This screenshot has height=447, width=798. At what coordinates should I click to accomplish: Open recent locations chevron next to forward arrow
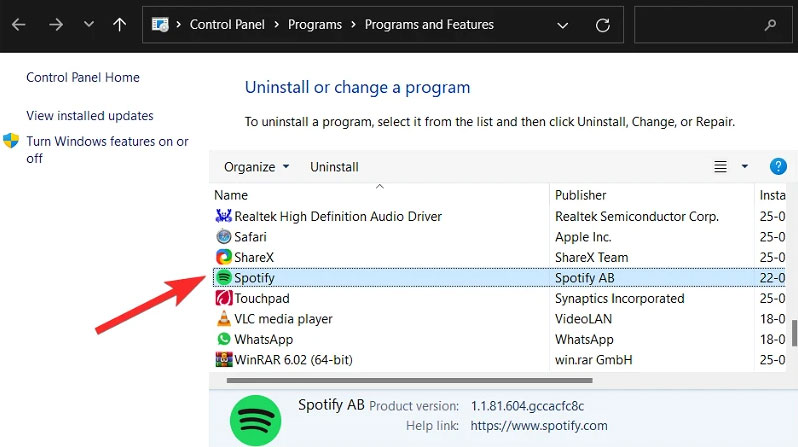tap(89, 24)
